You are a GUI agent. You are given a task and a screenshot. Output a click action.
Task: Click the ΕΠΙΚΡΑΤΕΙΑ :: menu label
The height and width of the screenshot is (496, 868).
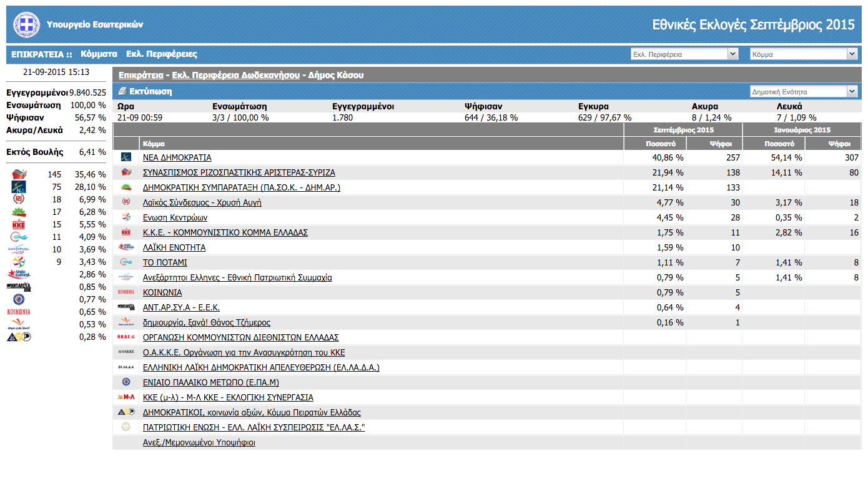[42, 54]
